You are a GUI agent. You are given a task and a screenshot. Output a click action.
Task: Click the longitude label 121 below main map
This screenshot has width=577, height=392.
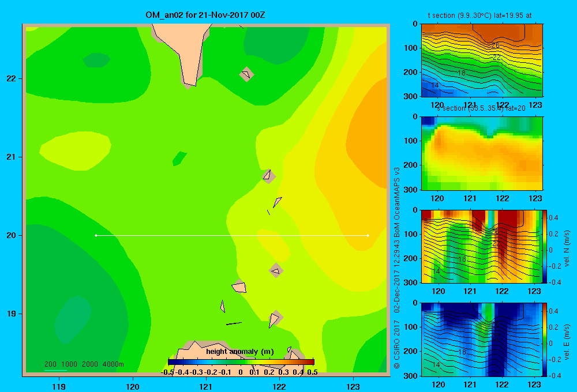pyautogui.click(x=206, y=386)
